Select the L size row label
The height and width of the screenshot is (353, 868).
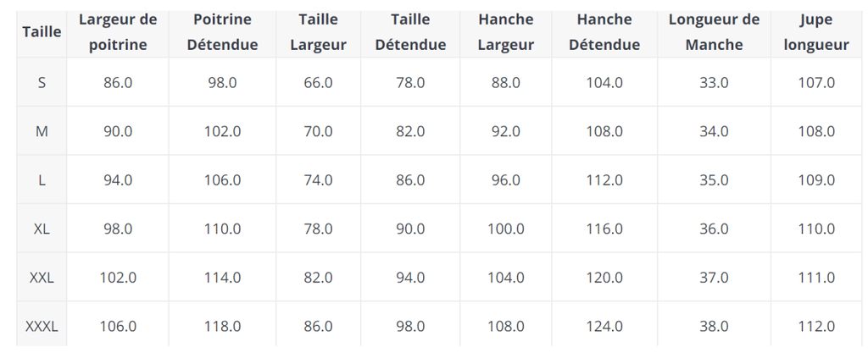[42, 180]
